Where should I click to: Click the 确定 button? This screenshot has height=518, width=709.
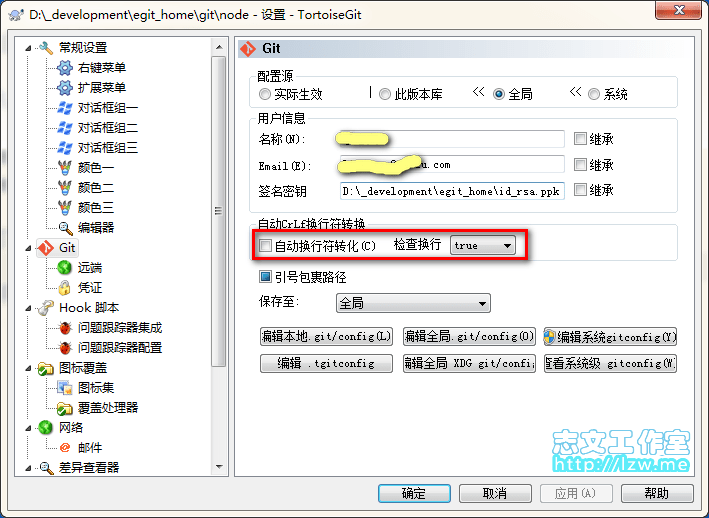[414, 493]
